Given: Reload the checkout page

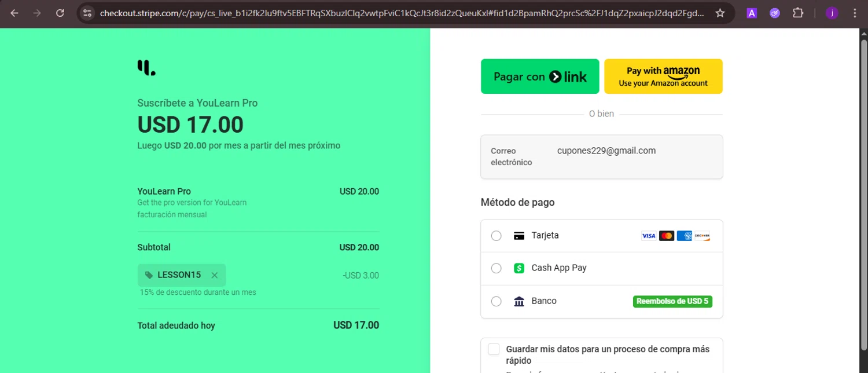Looking at the screenshot, I should pyautogui.click(x=60, y=13).
